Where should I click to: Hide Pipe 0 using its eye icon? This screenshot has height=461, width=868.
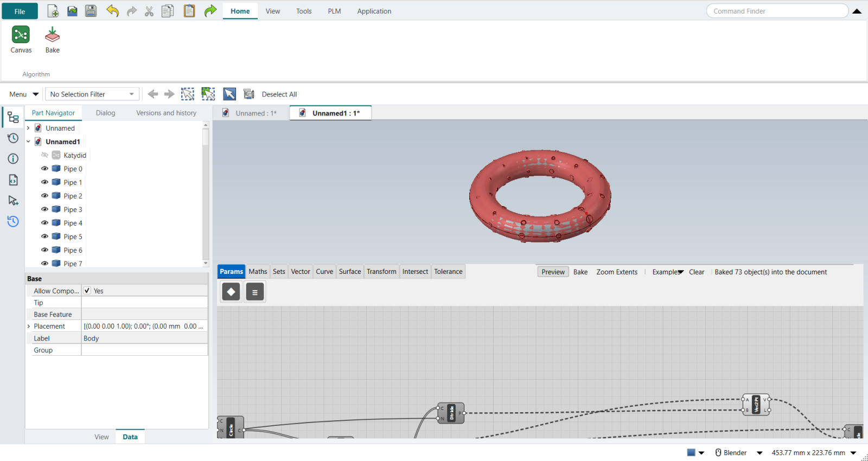(44, 169)
